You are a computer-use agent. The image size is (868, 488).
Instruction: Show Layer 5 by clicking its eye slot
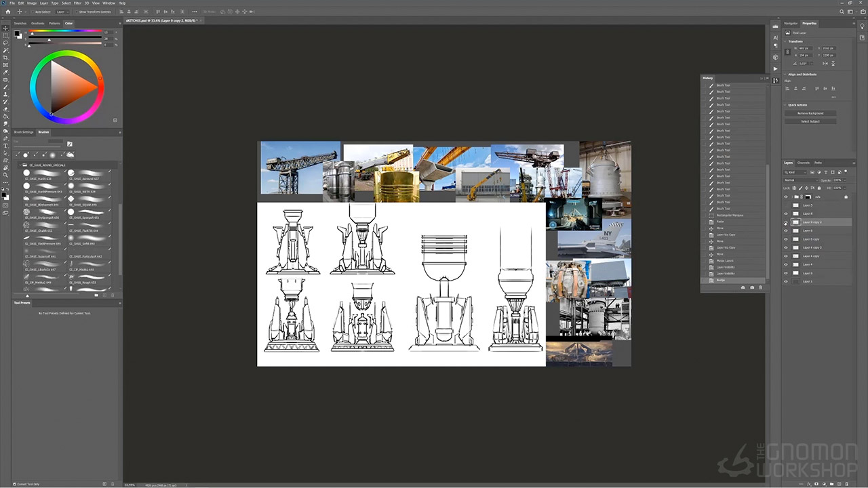(786, 205)
